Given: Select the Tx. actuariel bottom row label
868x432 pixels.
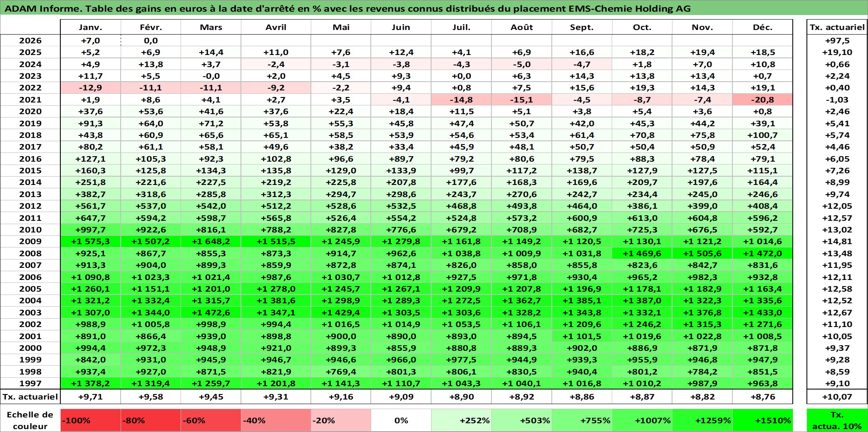Looking at the screenshot, I should click(30, 397).
